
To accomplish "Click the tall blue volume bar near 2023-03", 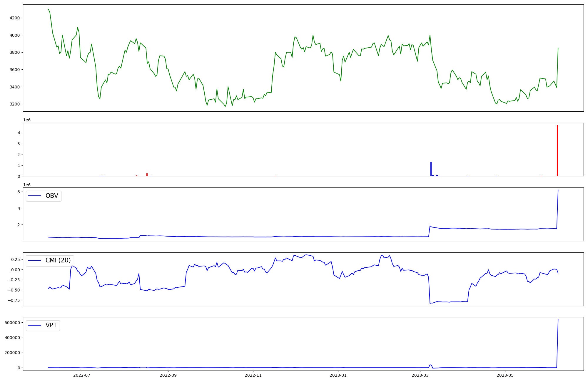I will pos(431,169).
